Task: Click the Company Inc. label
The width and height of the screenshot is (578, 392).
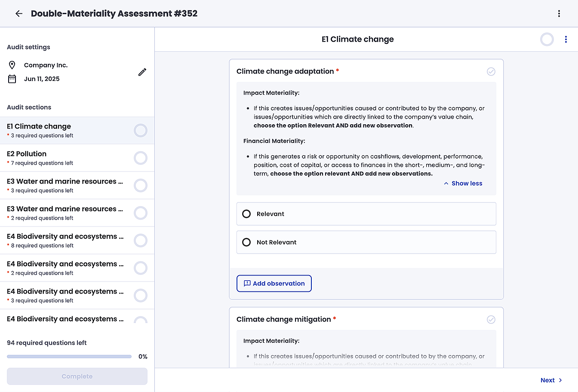Action: point(46,65)
